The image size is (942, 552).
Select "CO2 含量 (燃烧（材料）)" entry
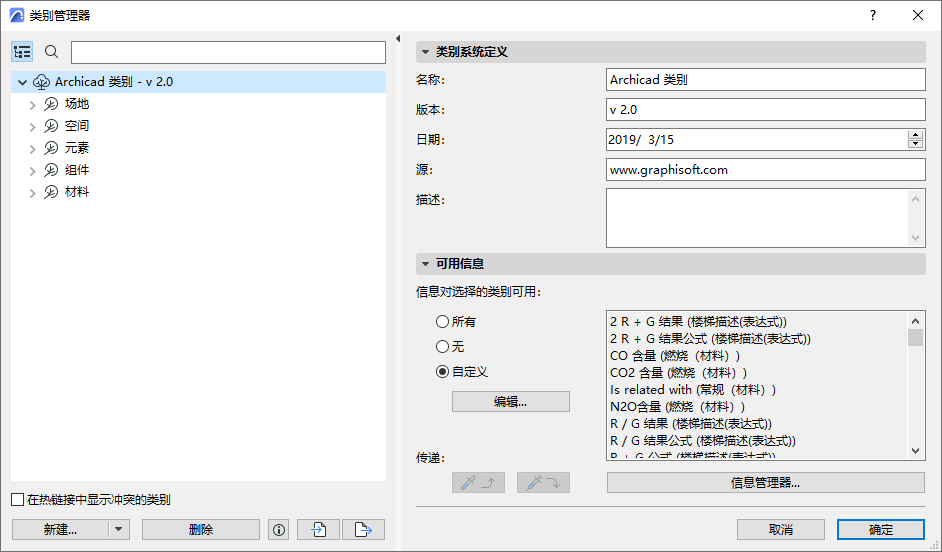pos(679,372)
